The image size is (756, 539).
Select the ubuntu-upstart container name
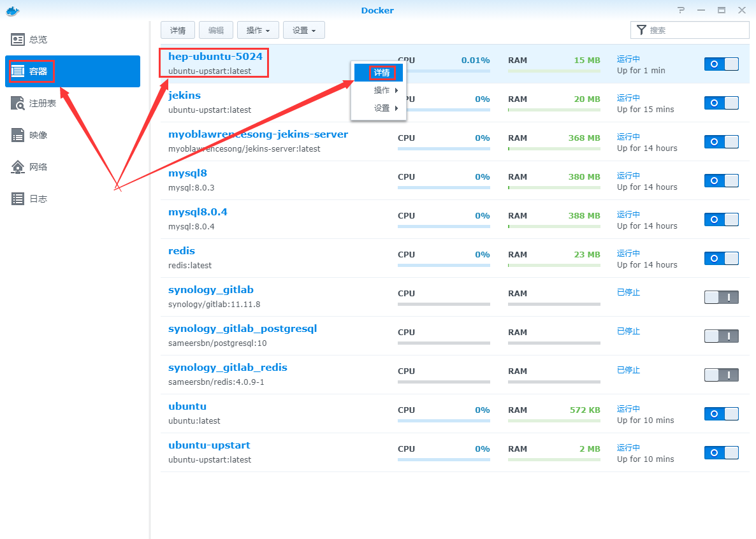pyautogui.click(x=209, y=445)
